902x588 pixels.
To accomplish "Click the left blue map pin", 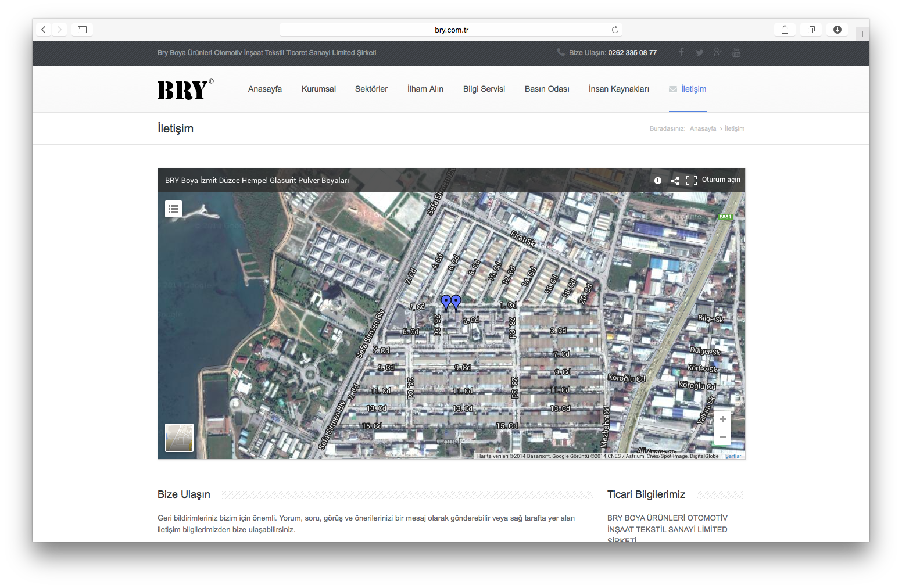I will tap(446, 303).
